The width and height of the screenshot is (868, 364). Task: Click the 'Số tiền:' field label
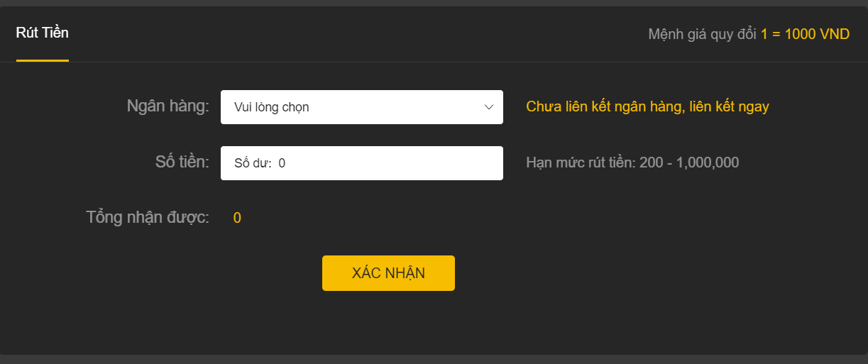tap(182, 162)
